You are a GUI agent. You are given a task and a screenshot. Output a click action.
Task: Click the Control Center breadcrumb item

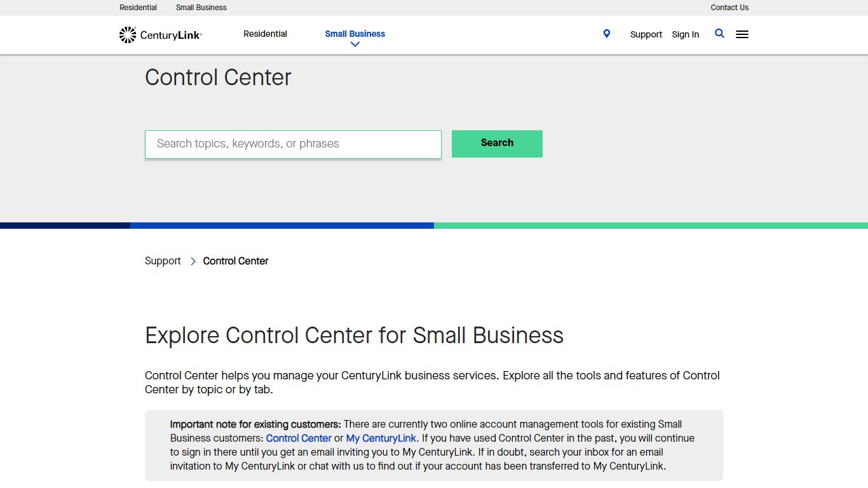pyautogui.click(x=236, y=261)
